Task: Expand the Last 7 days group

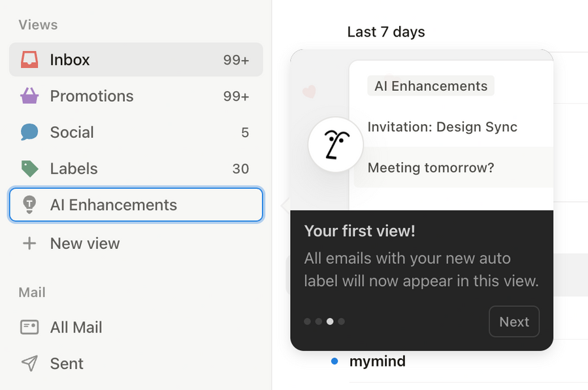Action: (386, 31)
